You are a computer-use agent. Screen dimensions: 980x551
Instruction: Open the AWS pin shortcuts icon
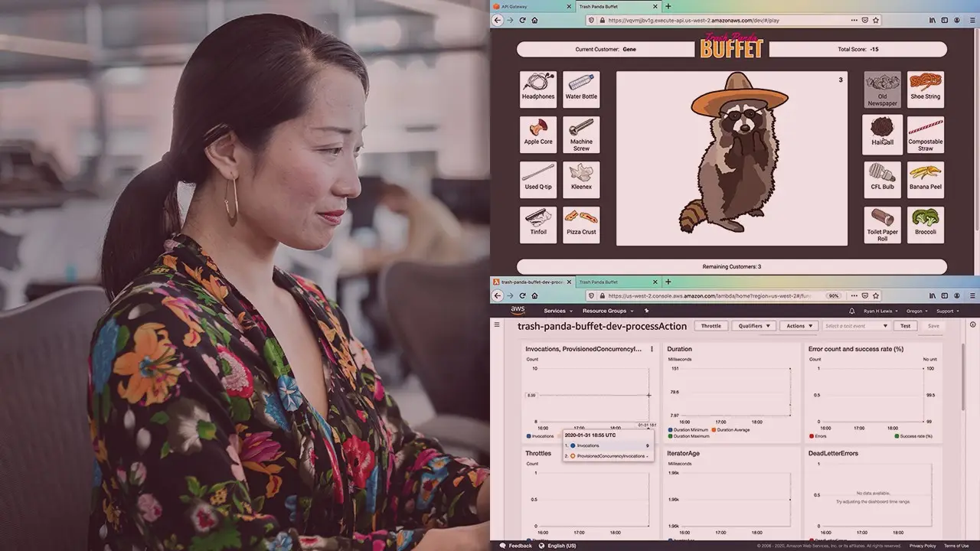click(647, 311)
